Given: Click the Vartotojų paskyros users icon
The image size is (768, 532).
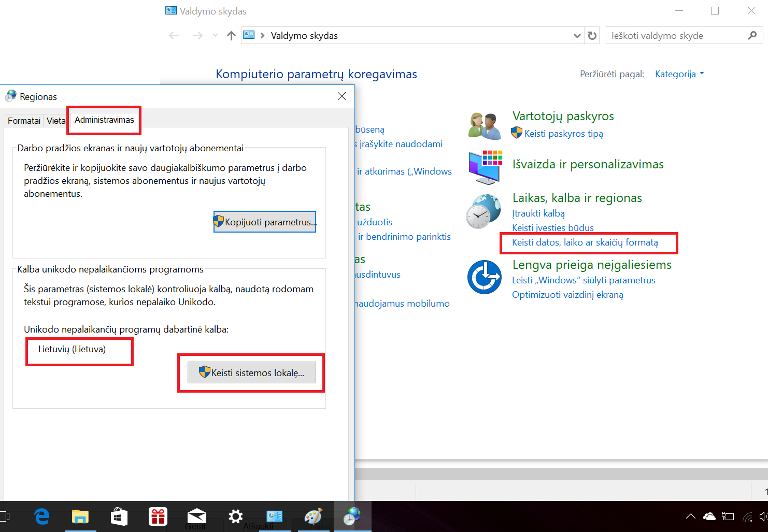Looking at the screenshot, I should [484, 126].
